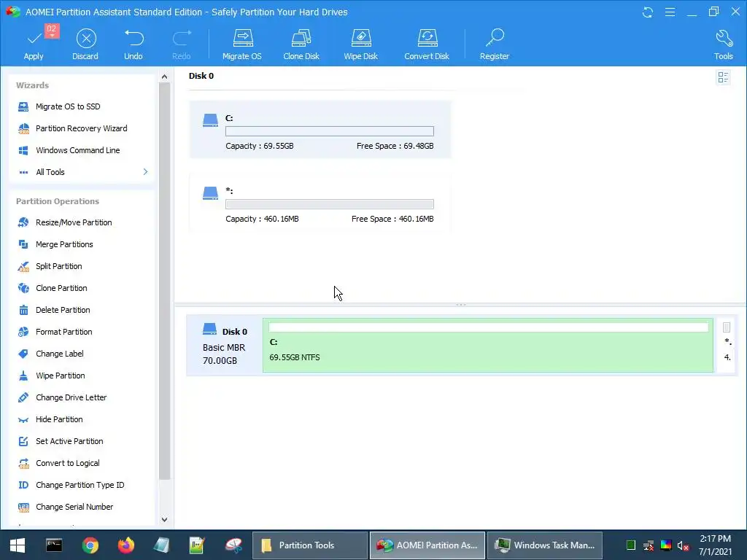Launch Clone Disk from toolbar
747x560 pixels.
click(x=301, y=44)
